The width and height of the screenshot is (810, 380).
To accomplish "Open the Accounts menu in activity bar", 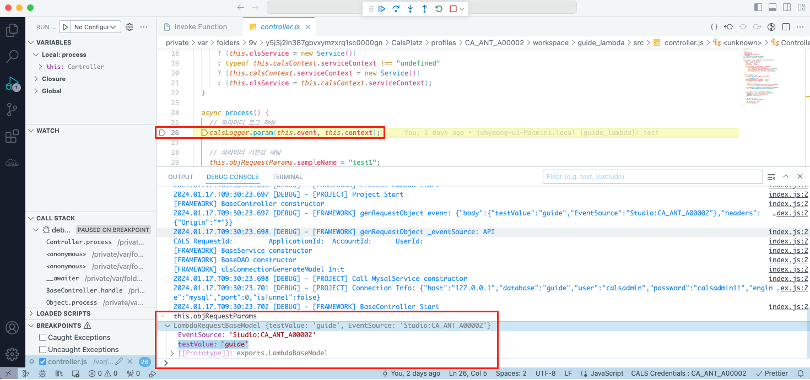I will click(x=11, y=327).
